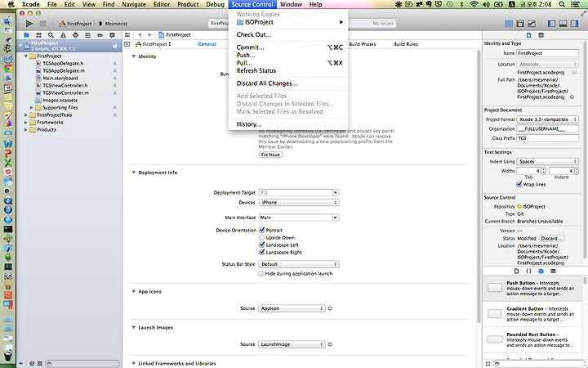This screenshot has width=588, height=368.
Task: Open the Launch Images Source dropdown
Action: [292, 344]
